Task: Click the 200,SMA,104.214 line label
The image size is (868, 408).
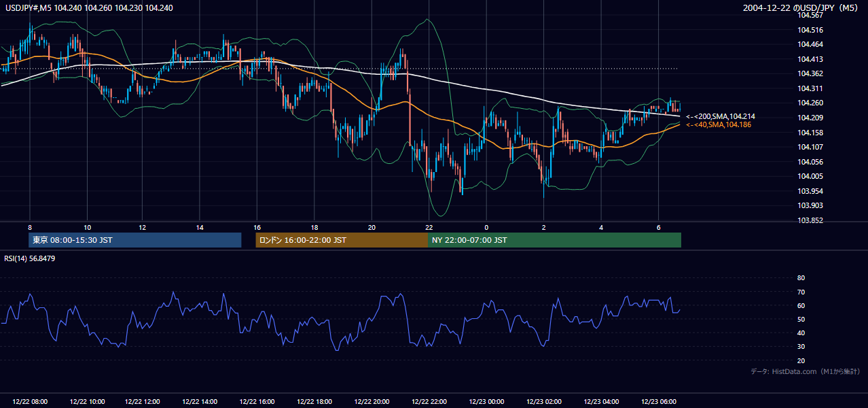Action: [x=721, y=117]
